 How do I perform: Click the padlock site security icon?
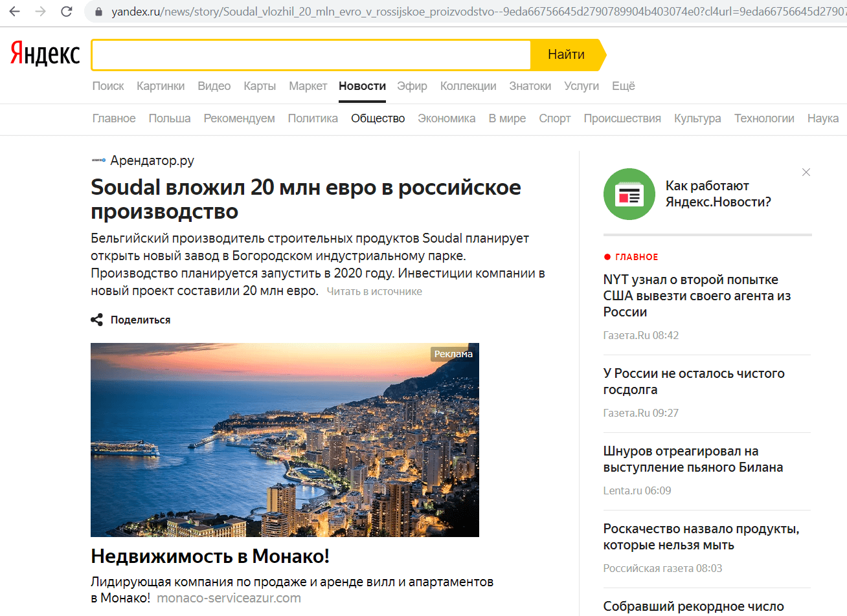99,12
